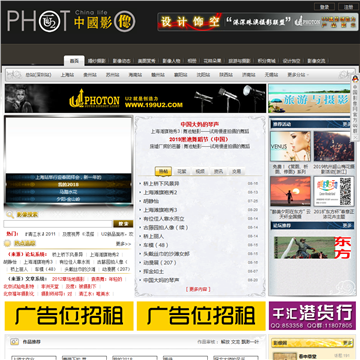Viewport: 360px width, 360px height.
Task: Close the floating QQ side widget
Action: coord(355,137)
